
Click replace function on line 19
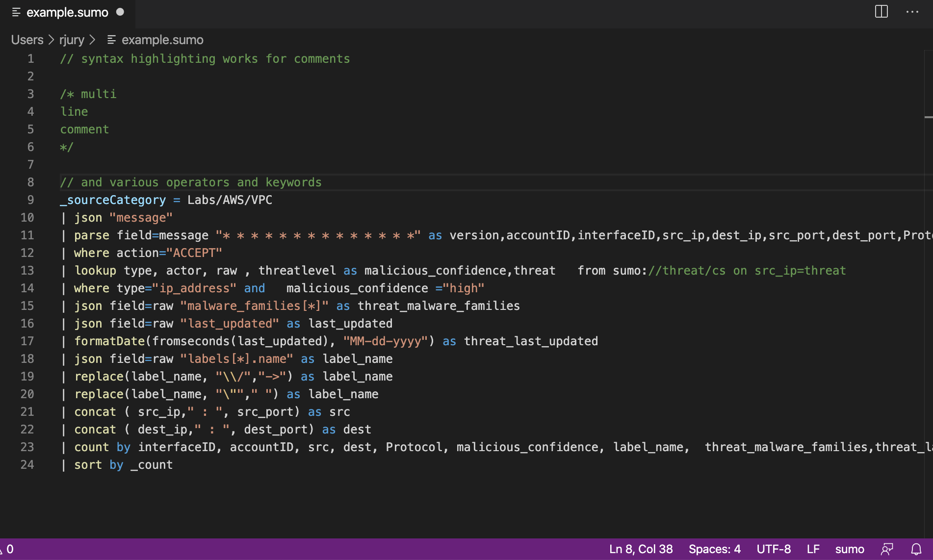99,377
